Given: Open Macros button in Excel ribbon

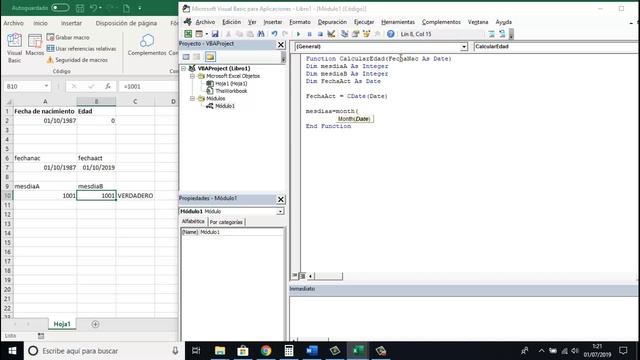Looking at the screenshot, I should click(35, 45).
